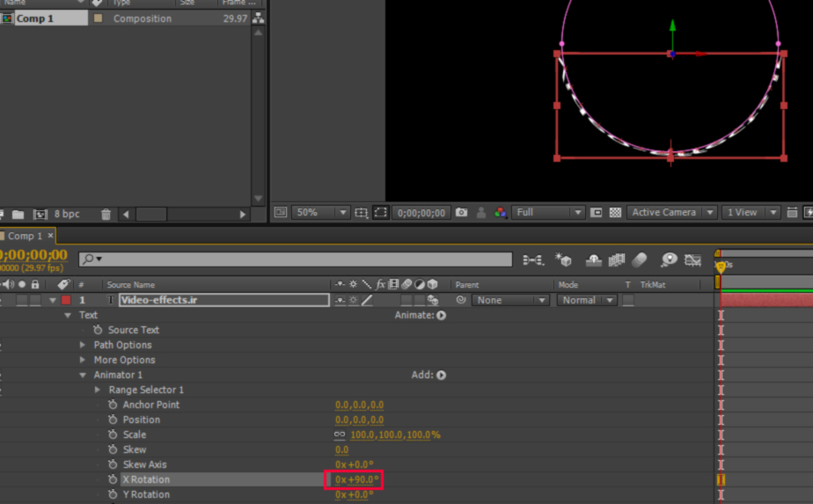Expand Path Options
The image size is (813, 504).
click(x=83, y=345)
